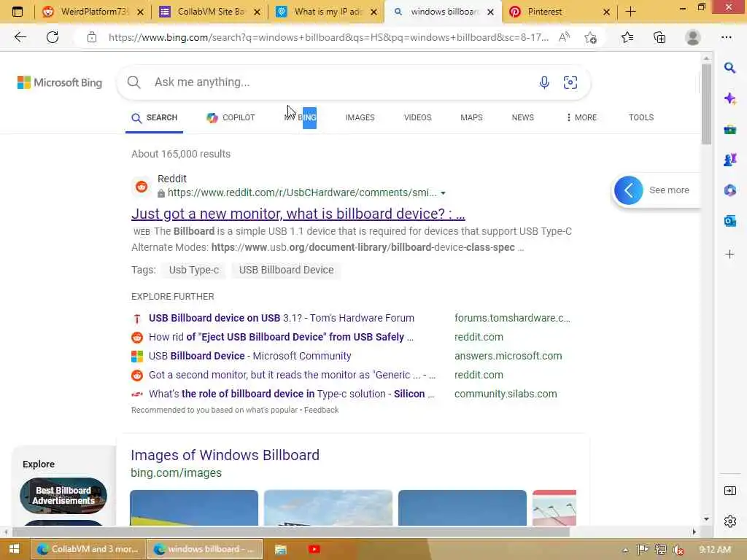Click the Windows Start button
This screenshot has width=747, height=560.
pos(15,549)
